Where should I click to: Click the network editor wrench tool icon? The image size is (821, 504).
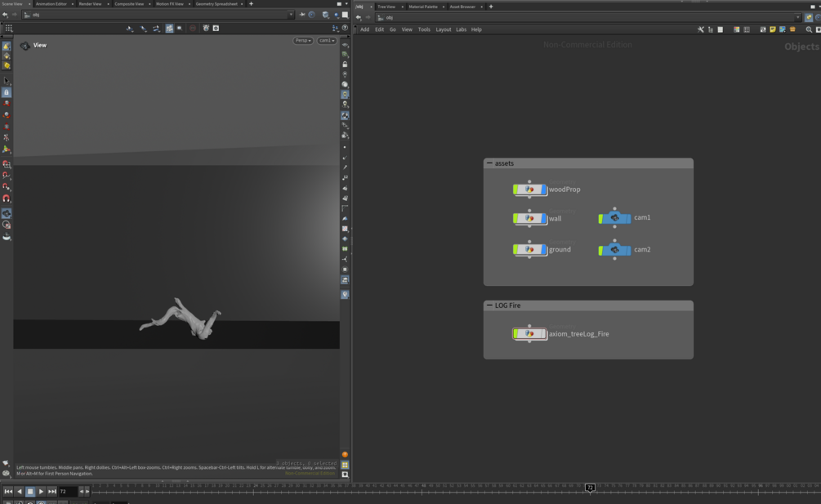click(701, 29)
